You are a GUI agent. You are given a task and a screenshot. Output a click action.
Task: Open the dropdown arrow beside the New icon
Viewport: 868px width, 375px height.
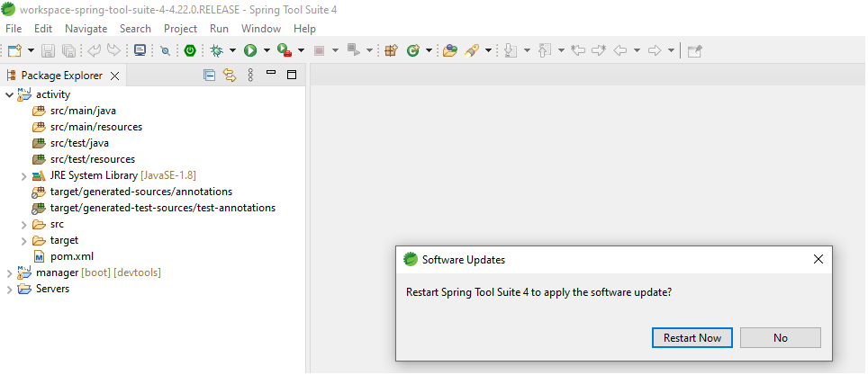(31, 50)
